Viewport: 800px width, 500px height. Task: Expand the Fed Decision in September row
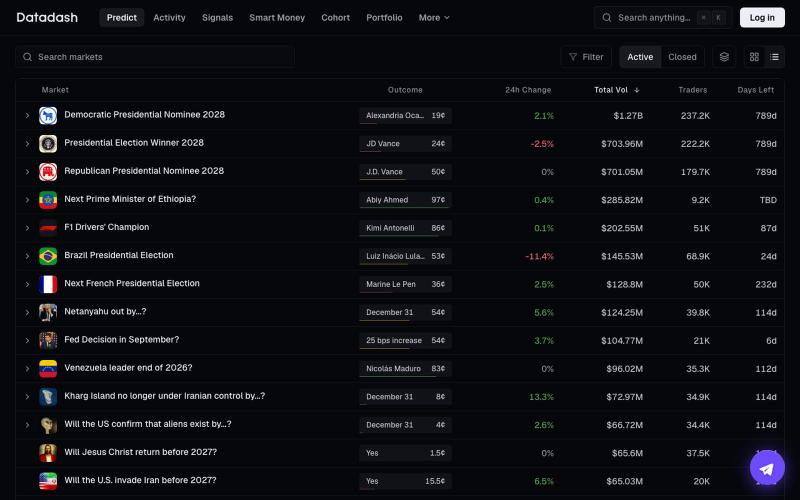pos(27,340)
